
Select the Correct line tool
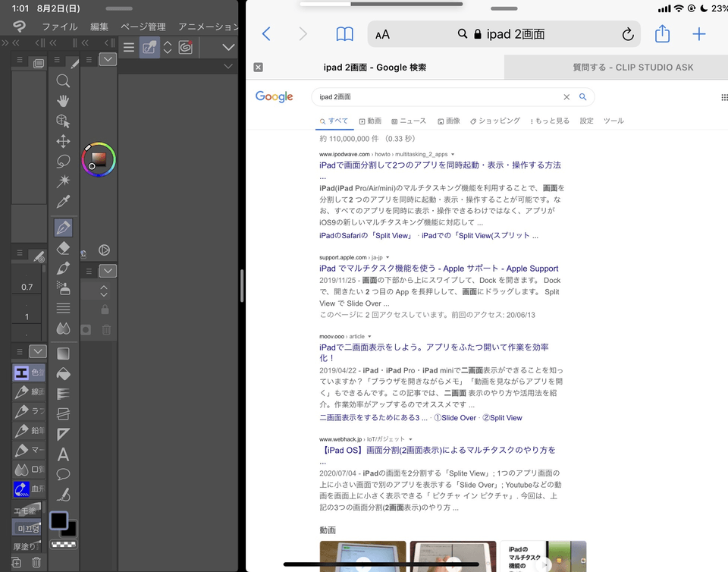click(x=63, y=495)
